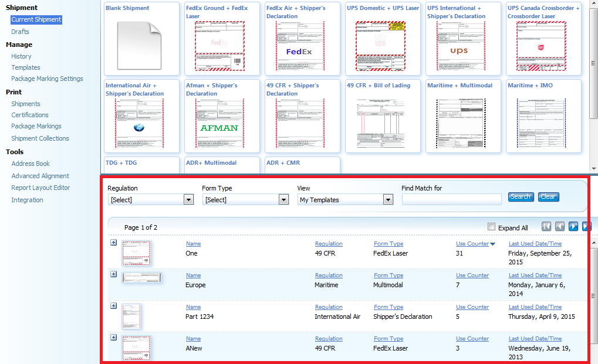Click the previous page arrow icon
Screen dimensions: 598x364
pos(560,227)
